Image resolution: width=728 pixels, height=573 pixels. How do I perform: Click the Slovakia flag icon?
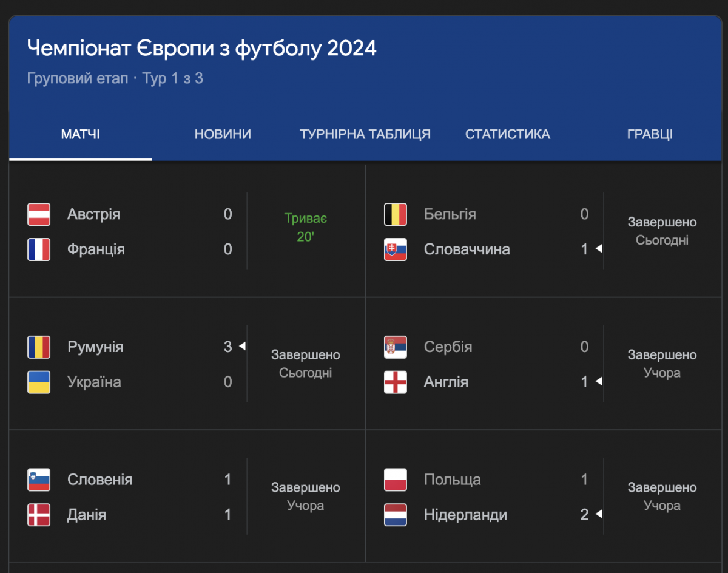pyautogui.click(x=396, y=249)
